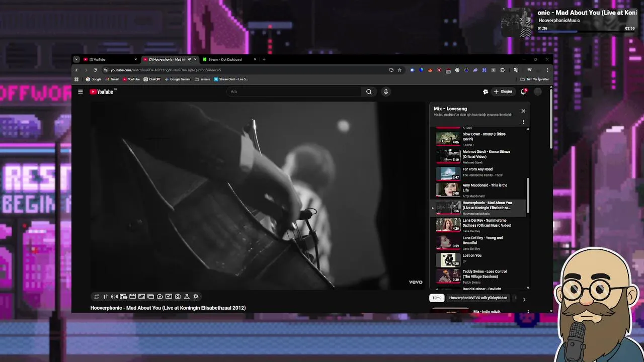Screen dimensions: 644x362
Task: Toggle the volume boost sound-waves icon
Action: pos(114,297)
